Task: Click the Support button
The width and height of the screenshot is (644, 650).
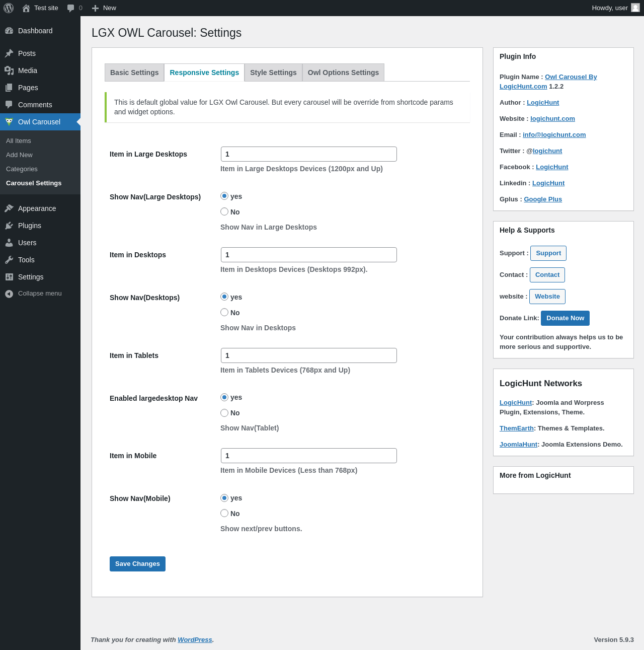Action: click(x=548, y=253)
